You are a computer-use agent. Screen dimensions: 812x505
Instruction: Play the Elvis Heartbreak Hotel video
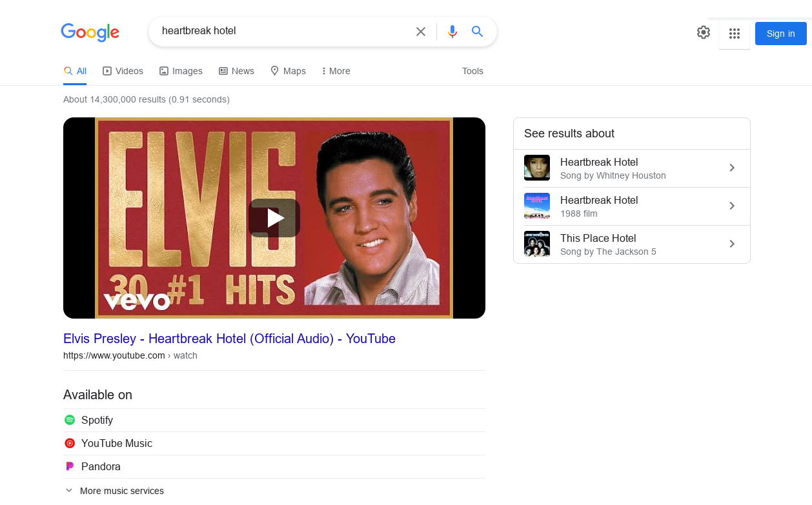coord(274,218)
